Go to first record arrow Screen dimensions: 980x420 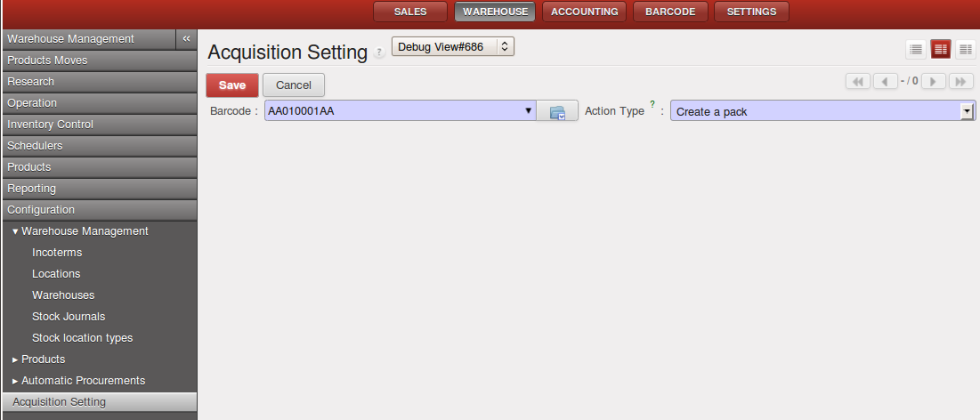[857, 81]
